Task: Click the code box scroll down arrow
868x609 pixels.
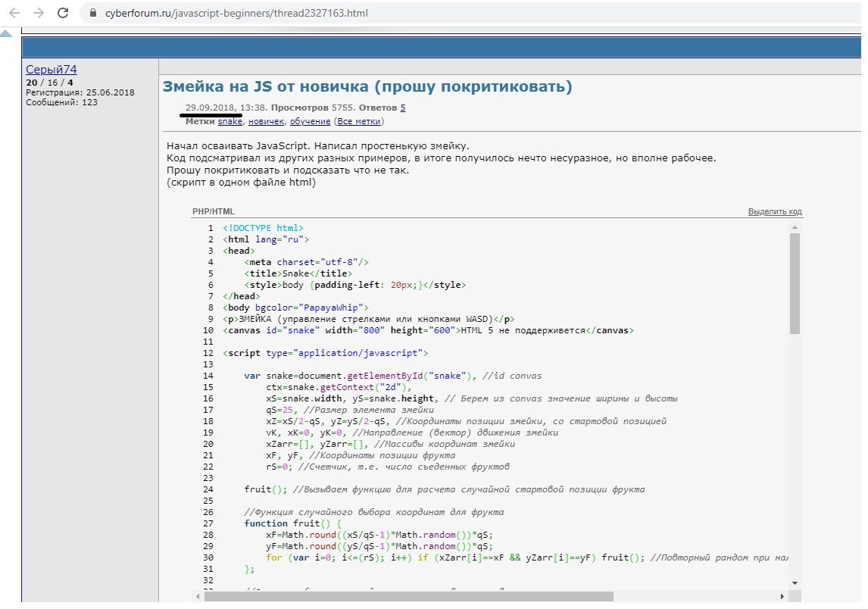Action: [795, 583]
